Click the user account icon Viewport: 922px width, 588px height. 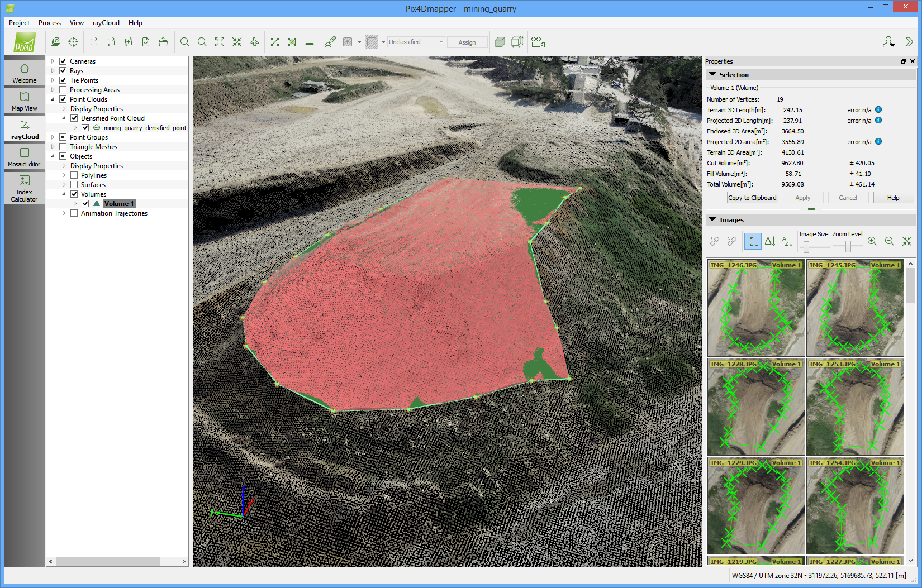point(888,42)
